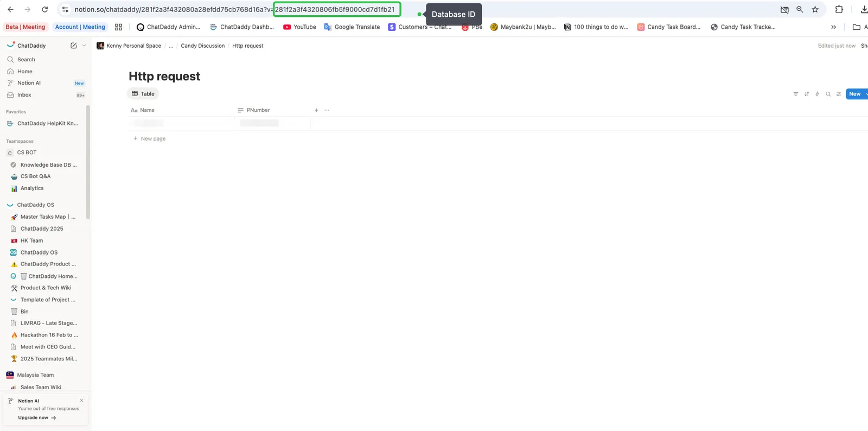The height and width of the screenshot is (431, 868).
Task: Add a new property column with plus icon
Action: [x=316, y=110]
